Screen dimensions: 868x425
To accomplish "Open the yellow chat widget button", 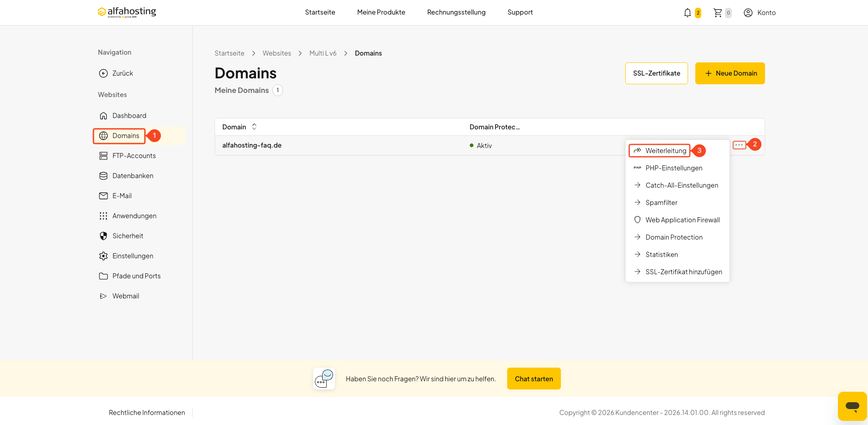I will tap(852, 406).
